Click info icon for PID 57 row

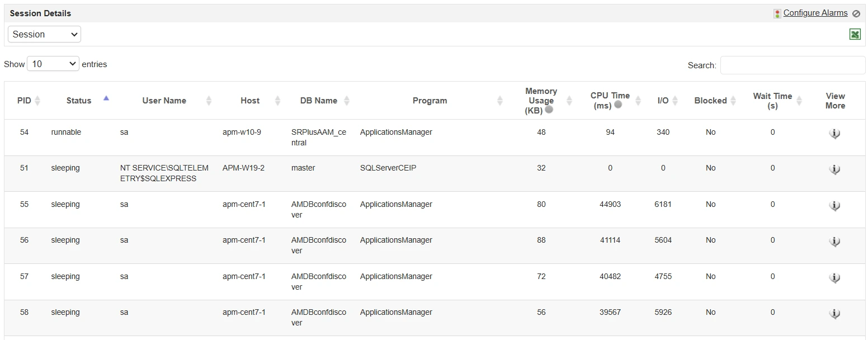(834, 277)
